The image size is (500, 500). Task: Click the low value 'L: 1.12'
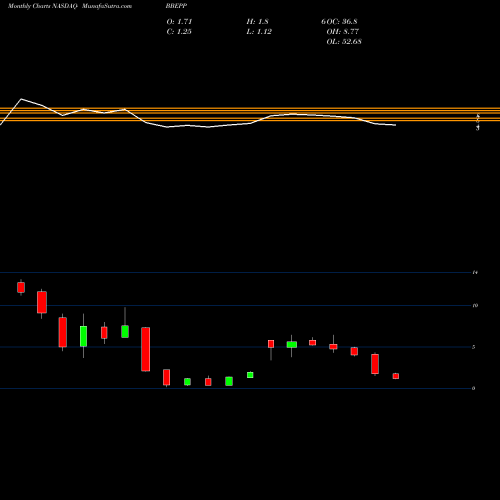point(259,32)
